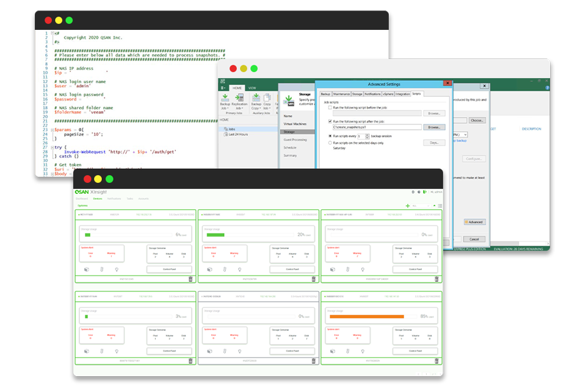Click the Choose... button in the Veeam wizard

477,120
